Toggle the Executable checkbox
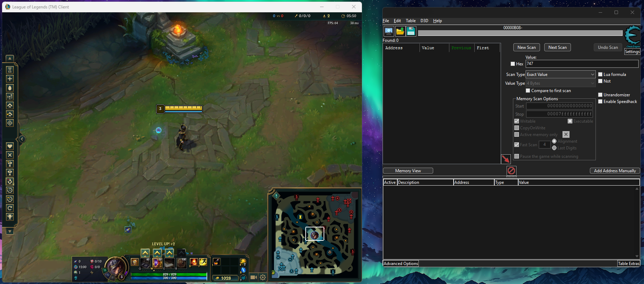 (570, 121)
